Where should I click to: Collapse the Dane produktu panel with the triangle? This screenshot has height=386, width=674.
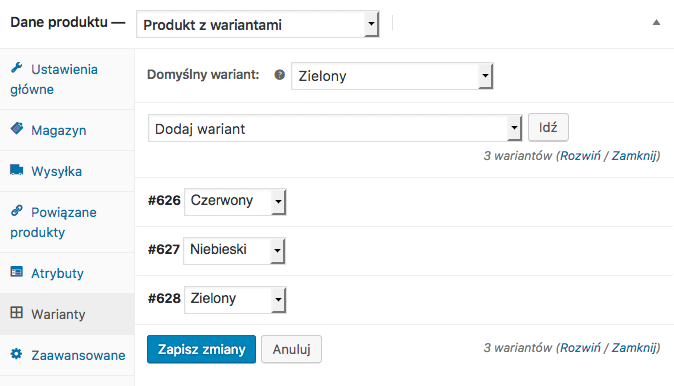(656, 22)
